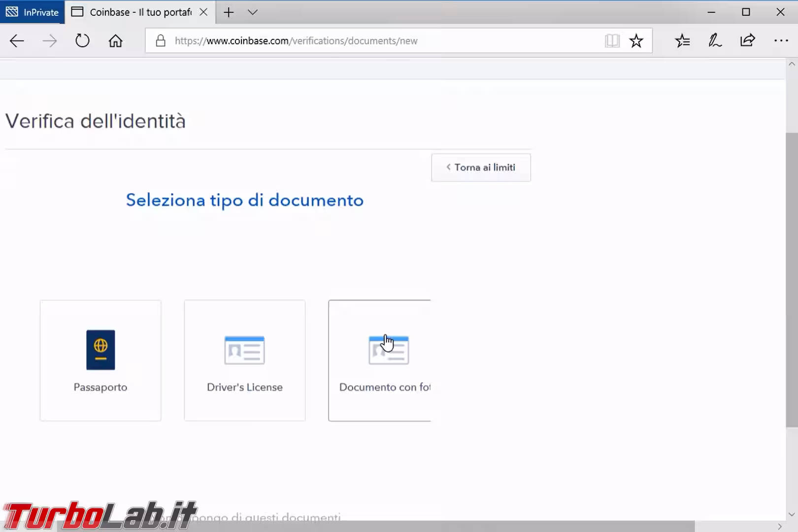Close the Coinbase tab
The width and height of the screenshot is (798, 532).
[x=203, y=12]
